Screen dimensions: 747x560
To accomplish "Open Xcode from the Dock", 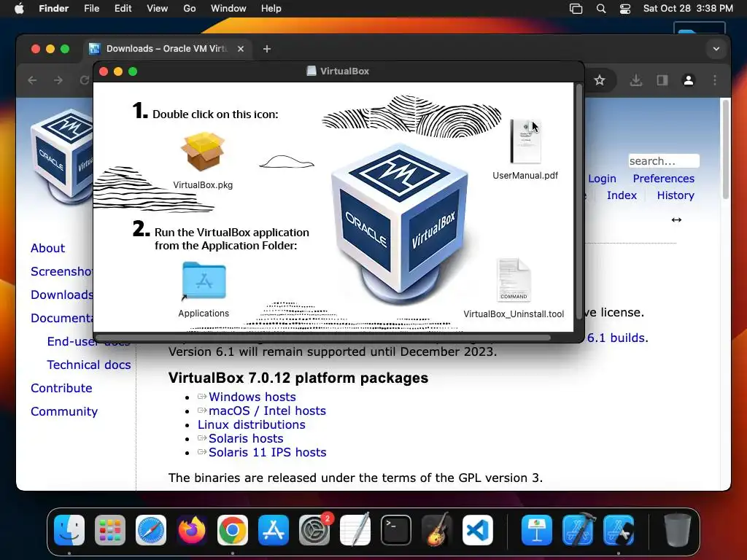I will point(578,530).
